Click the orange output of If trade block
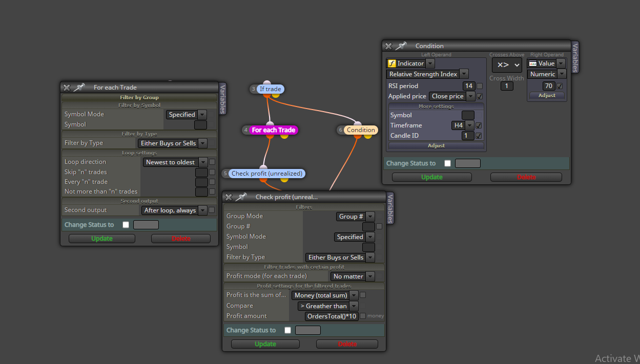 [267, 95]
